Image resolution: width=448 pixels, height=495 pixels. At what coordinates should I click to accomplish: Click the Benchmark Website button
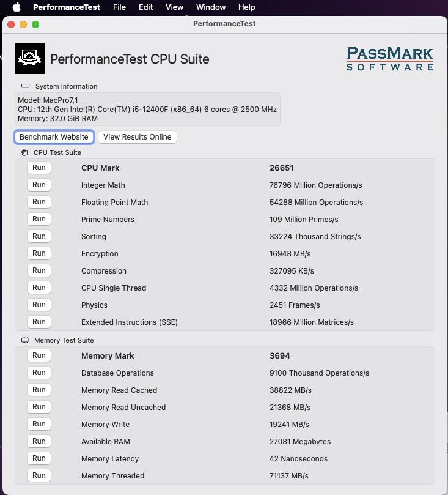[x=54, y=137]
